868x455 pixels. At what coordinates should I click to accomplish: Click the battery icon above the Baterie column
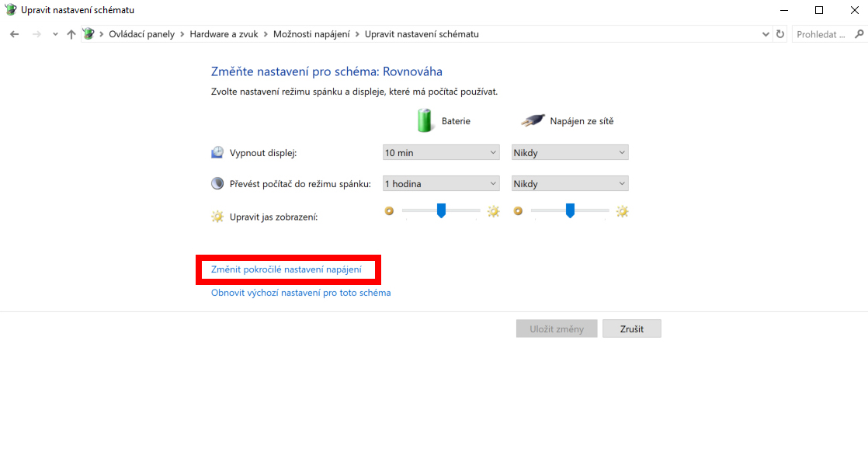click(x=425, y=120)
